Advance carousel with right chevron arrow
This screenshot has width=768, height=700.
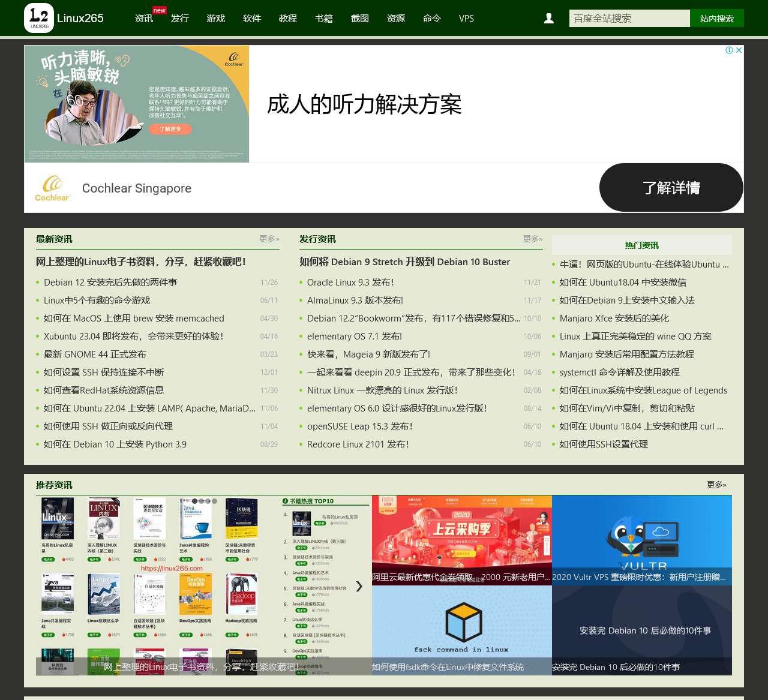point(359,586)
